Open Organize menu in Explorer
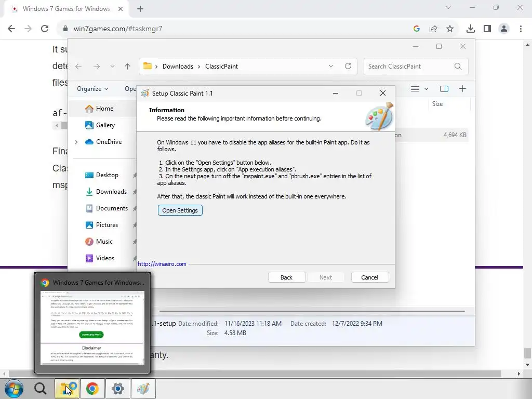Image resolution: width=532 pixels, height=399 pixels. click(x=92, y=89)
